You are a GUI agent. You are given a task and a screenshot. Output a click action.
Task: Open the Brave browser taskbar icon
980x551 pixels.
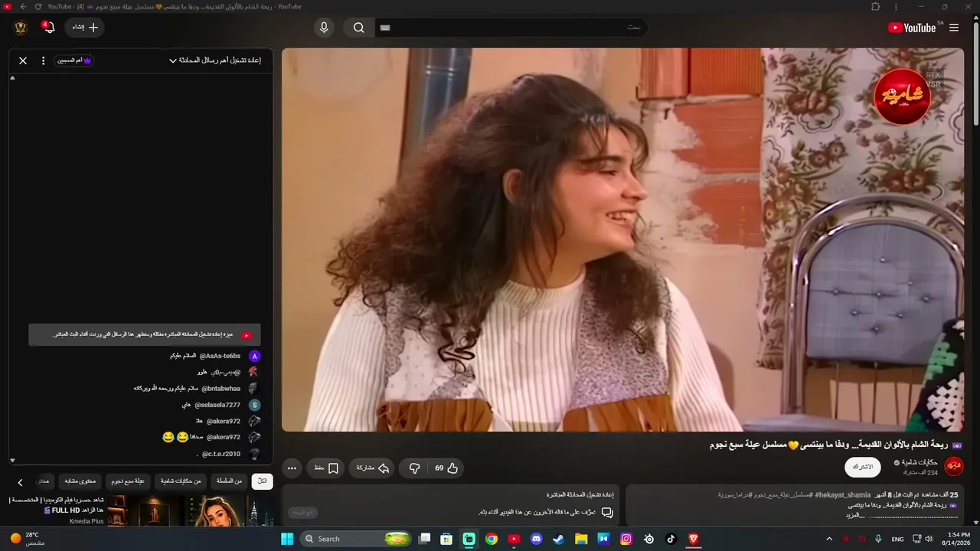[x=694, y=539]
